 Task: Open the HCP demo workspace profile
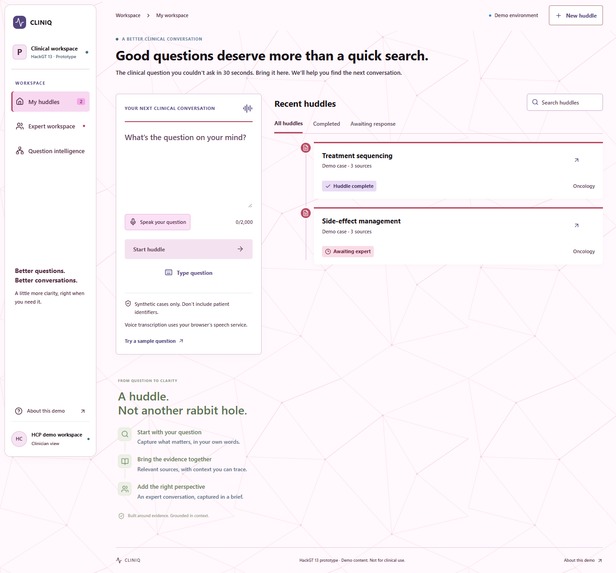click(x=51, y=439)
